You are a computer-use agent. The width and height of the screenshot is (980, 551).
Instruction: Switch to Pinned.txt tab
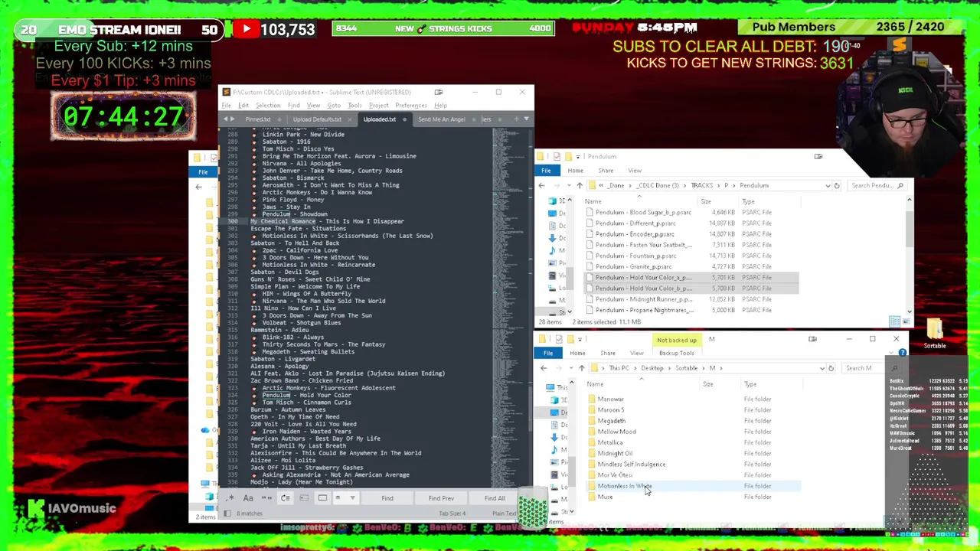pos(259,119)
